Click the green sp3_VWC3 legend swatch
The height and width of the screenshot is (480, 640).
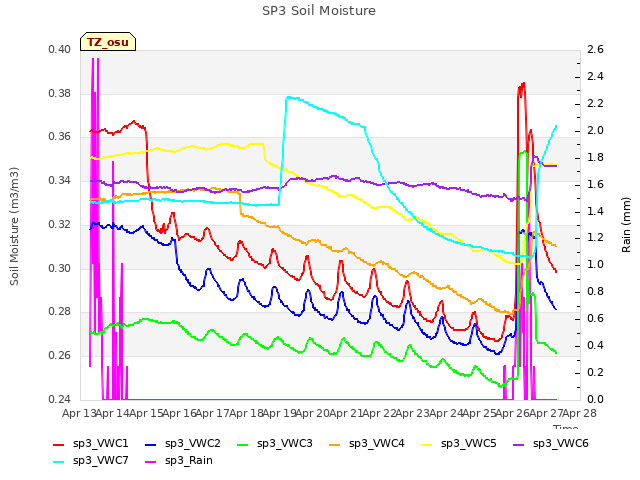click(x=243, y=444)
